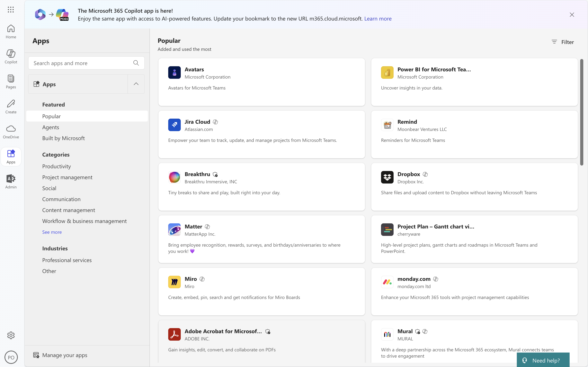This screenshot has height=367, width=588.
Task: Click the vertical scrollbar of app list
Action: coord(582,112)
